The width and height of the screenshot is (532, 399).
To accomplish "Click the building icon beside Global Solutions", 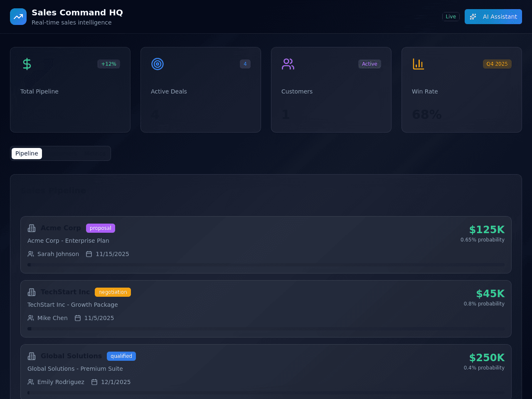I will coord(32,356).
